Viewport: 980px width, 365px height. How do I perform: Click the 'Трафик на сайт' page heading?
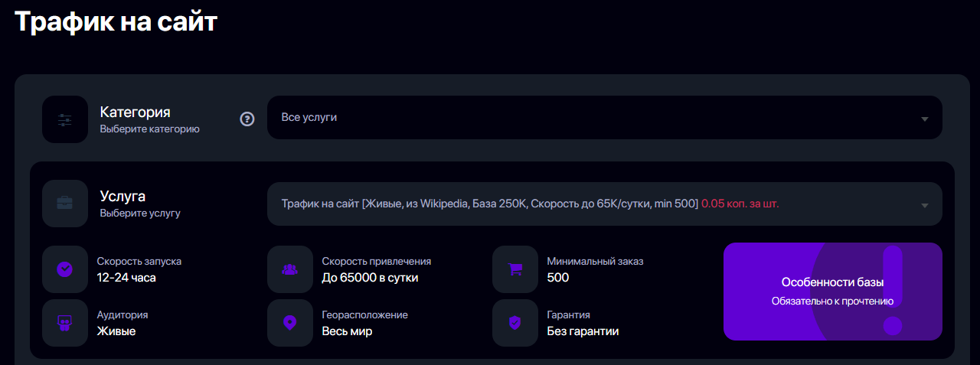coord(116,21)
